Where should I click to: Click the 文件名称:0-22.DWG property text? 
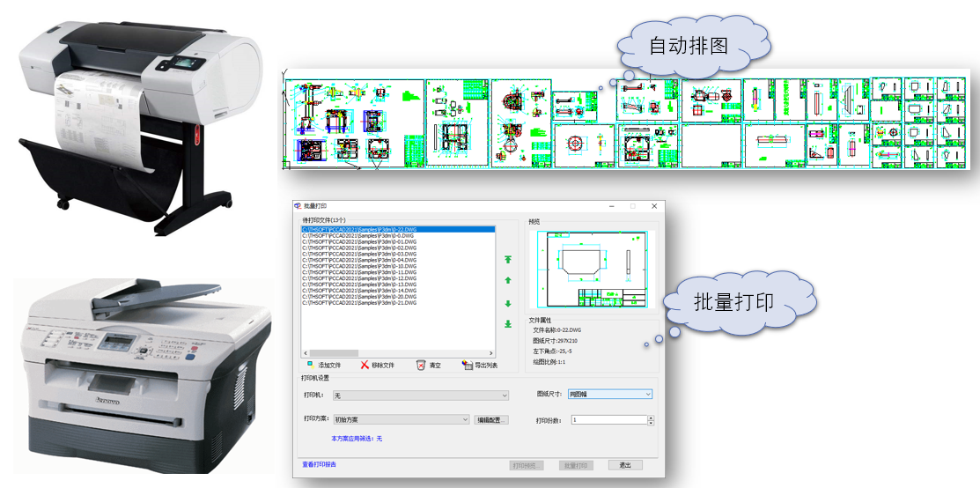[x=556, y=329]
